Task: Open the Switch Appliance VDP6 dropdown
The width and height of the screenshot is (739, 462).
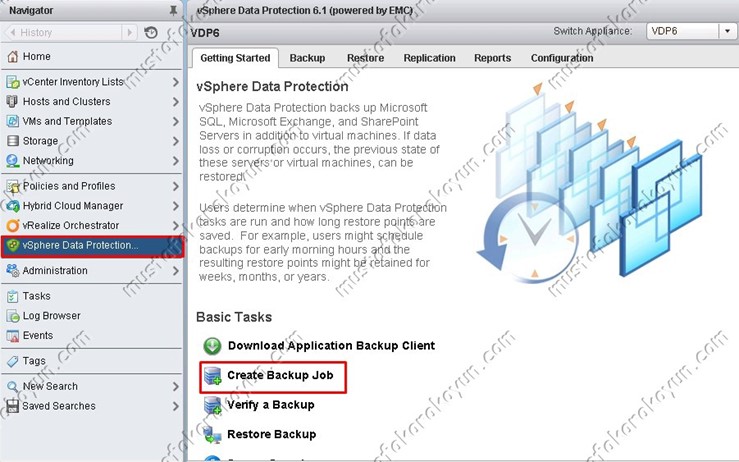Action: pyautogui.click(x=727, y=31)
